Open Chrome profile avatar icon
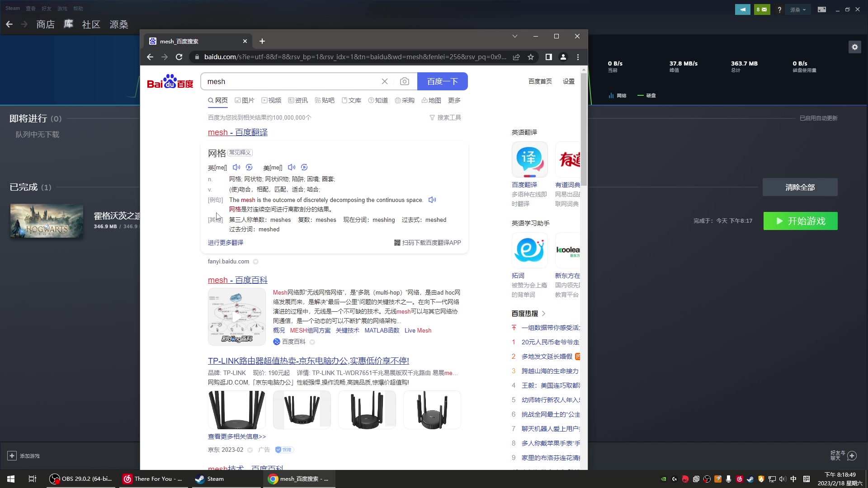 [563, 57]
